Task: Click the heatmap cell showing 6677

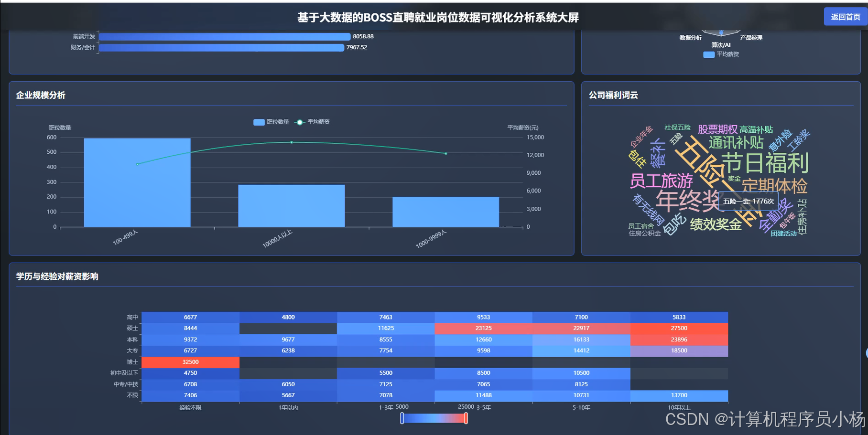Action: [190, 318]
